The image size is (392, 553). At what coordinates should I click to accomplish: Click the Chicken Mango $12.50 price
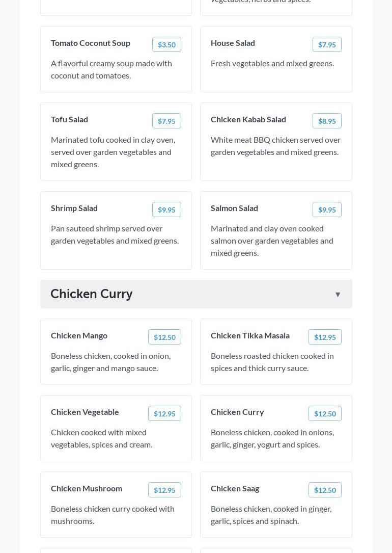point(164,337)
